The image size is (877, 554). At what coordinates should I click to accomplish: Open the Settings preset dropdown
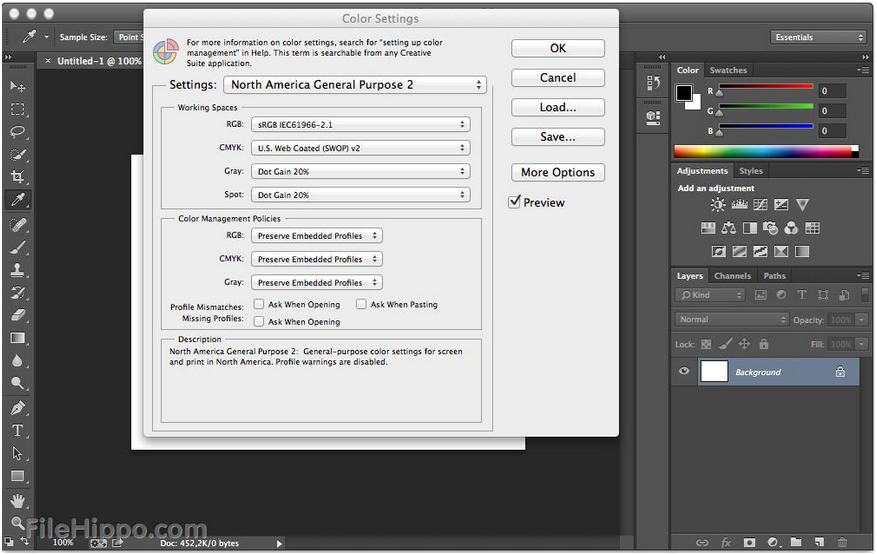point(355,84)
